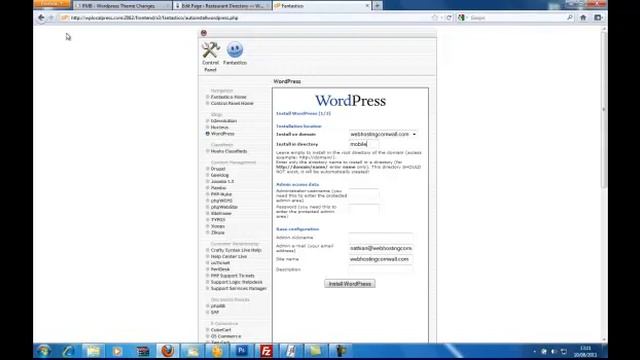Click the Site name field

click(380, 259)
